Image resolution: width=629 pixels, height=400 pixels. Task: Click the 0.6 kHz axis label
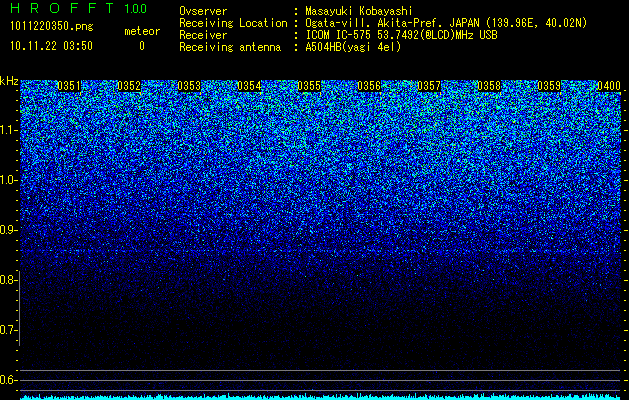click(7, 380)
